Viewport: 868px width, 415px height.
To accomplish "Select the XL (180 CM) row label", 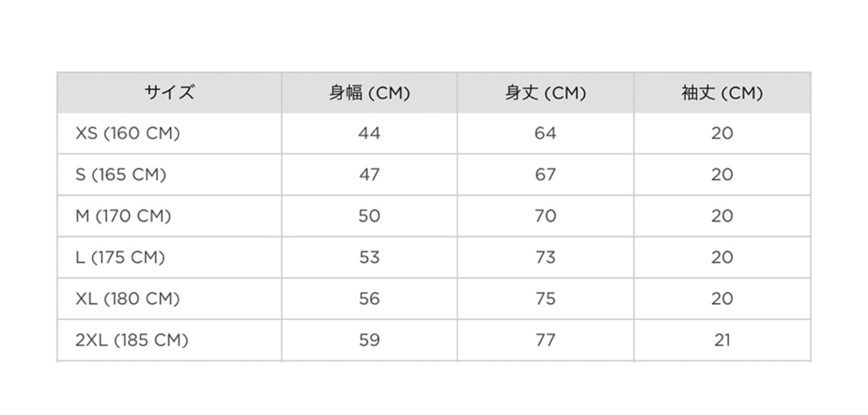I will coord(127,299).
